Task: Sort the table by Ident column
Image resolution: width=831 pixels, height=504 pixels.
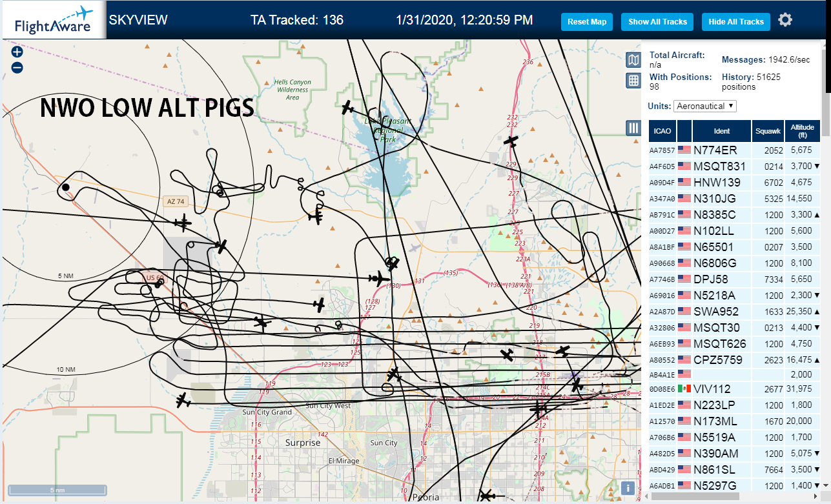Action: click(x=722, y=131)
